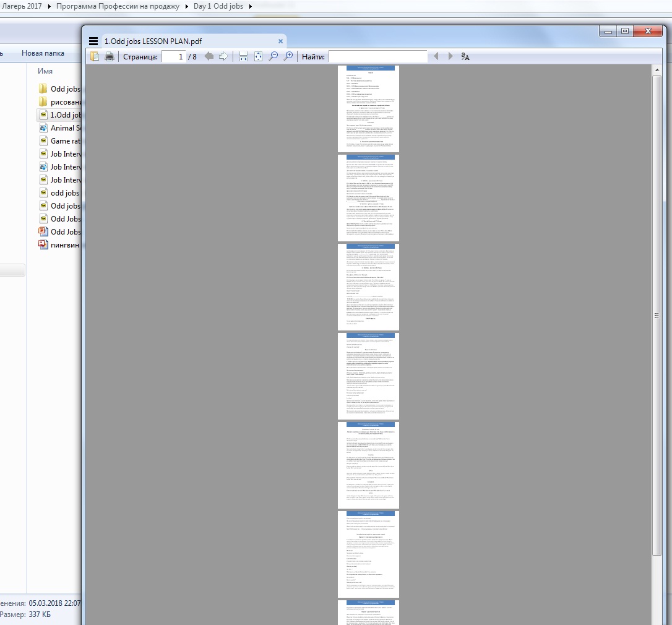The height and width of the screenshot is (625, 672).
Task: Click Программа Профессии на продажу breadcrumb
Action: click(118, 6)
